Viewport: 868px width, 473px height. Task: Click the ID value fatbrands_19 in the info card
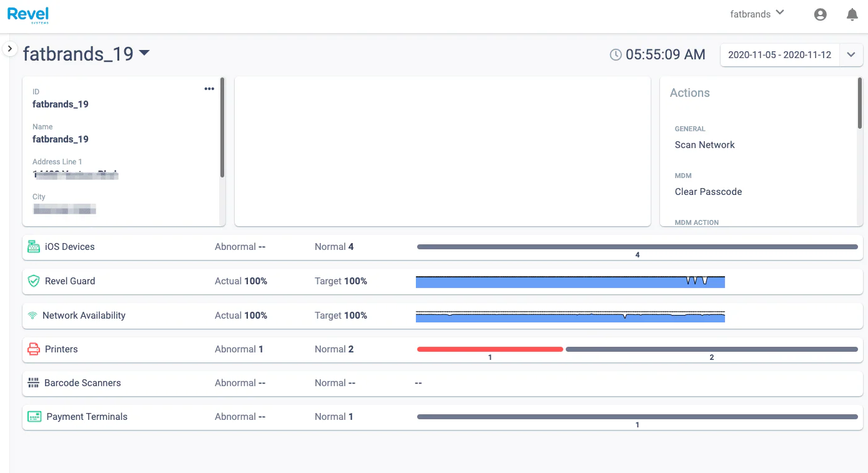[x=61, y=104]
